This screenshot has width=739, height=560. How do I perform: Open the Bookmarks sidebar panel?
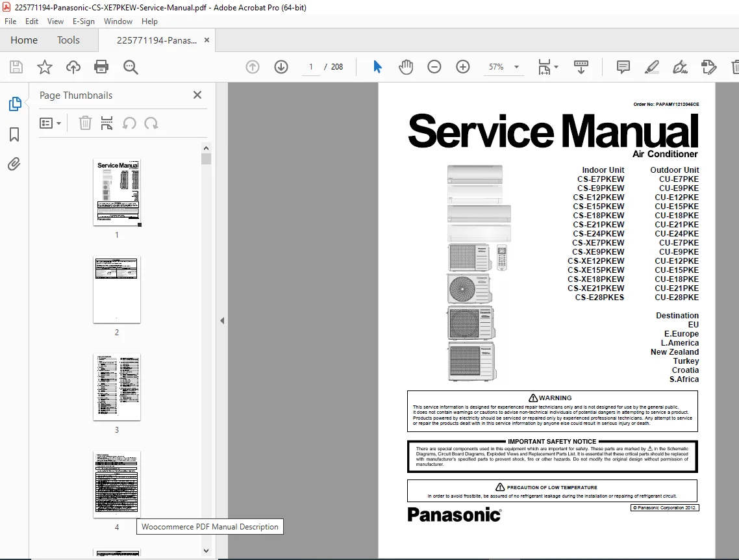pyautogui.click(x=14, y=134)
